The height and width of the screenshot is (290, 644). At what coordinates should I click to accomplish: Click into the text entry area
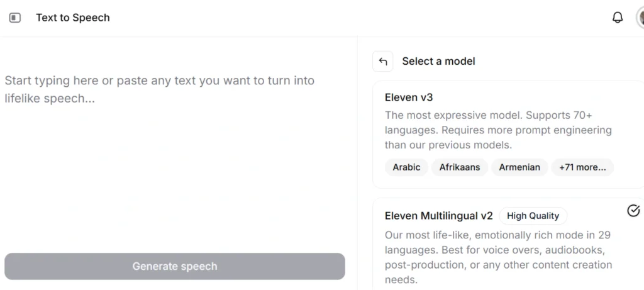(176, 157)
